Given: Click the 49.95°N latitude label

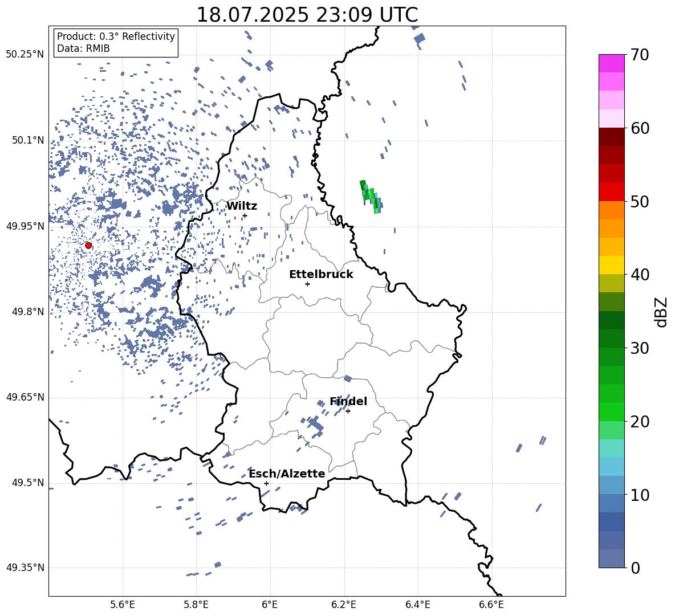Looking at the screenshot, I should click(25, 226).
